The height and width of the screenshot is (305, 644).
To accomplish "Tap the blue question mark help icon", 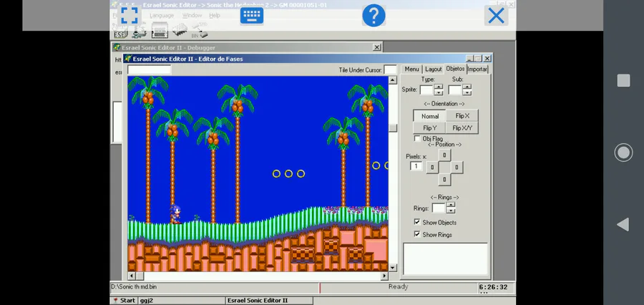I will pos(374,16).
